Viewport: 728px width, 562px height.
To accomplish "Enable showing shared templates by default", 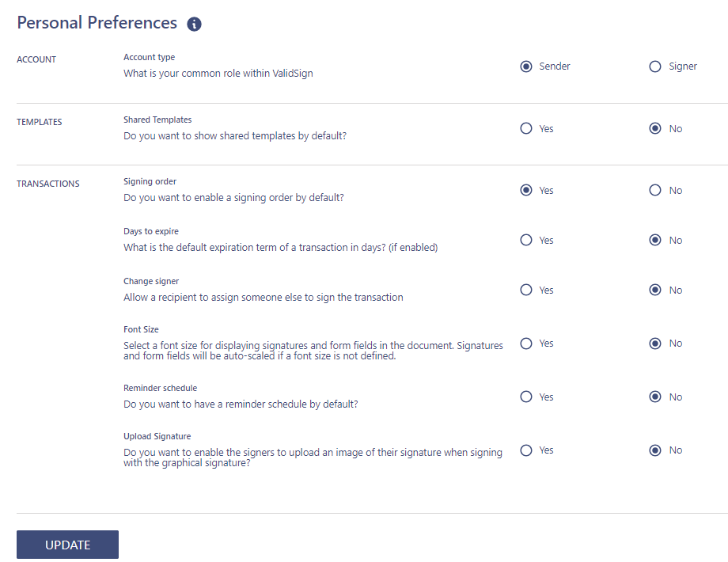I will [526, 128].
